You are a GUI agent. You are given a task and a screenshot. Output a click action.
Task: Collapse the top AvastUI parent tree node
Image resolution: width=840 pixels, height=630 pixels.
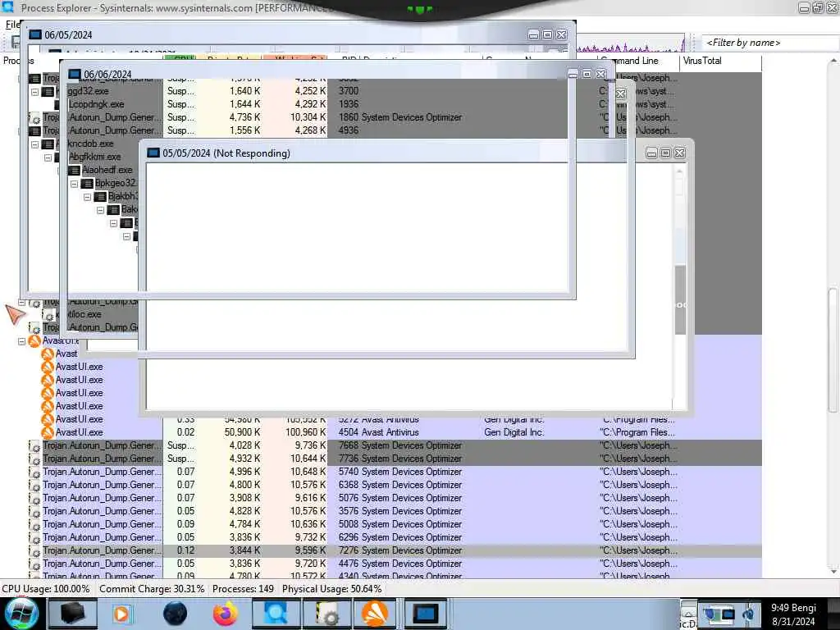tap(22, 341)
